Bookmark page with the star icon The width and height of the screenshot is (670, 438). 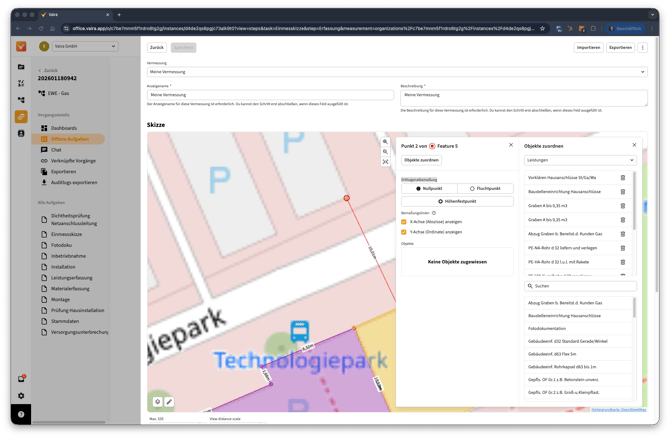(x=542, y=29)
